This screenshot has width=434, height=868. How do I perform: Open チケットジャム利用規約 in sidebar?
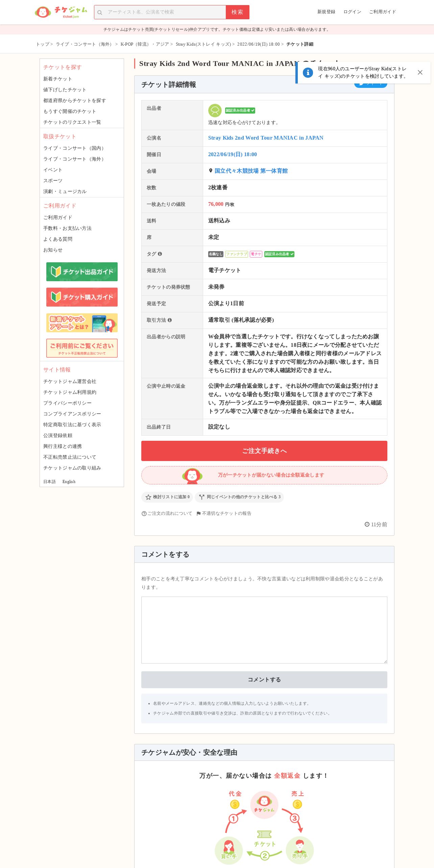(x=70, y=392)
